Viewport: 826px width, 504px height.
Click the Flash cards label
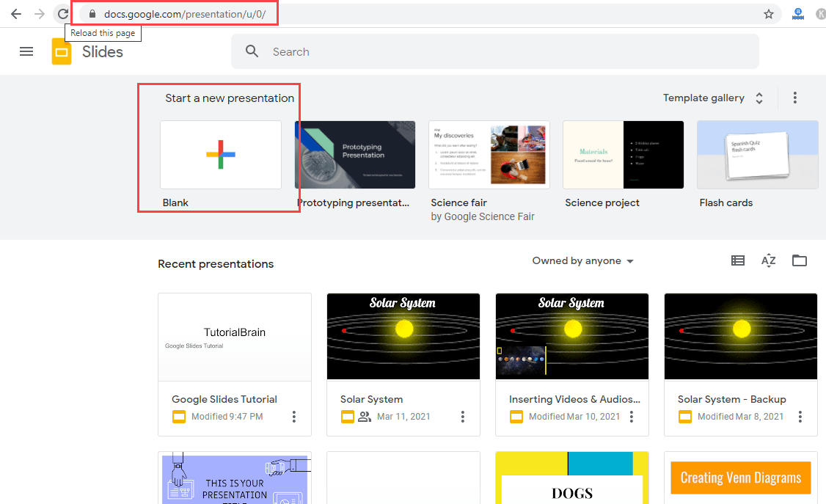click(x=726, y=202)
